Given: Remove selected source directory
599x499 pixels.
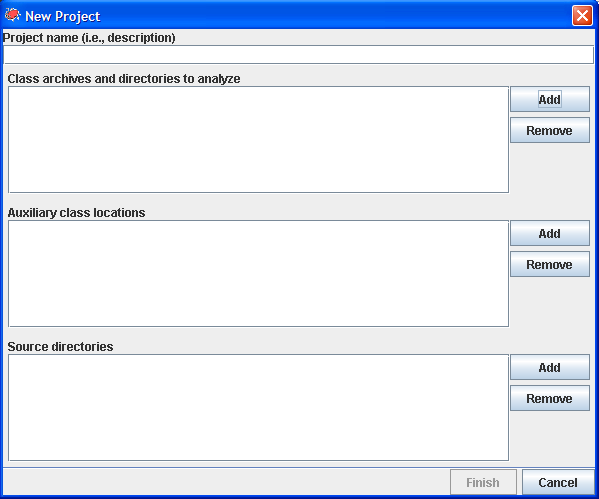Looking at the screenshot, I should [550, 399].
